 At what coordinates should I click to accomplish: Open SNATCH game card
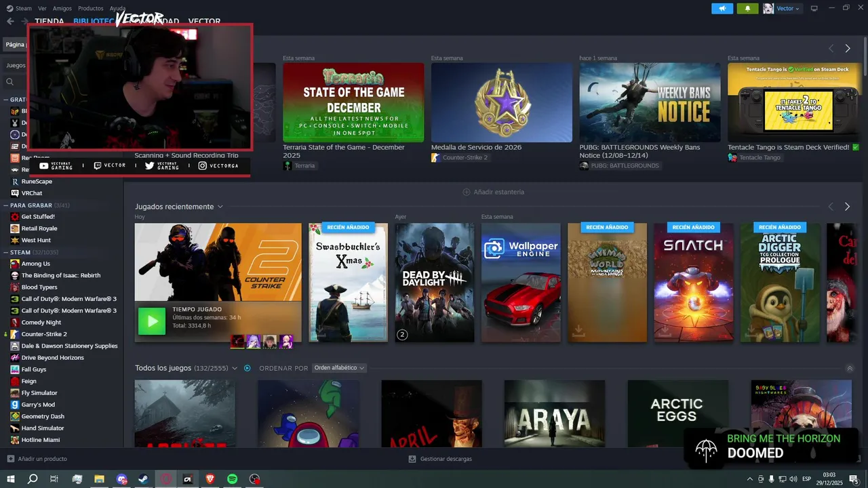point(694,283)
